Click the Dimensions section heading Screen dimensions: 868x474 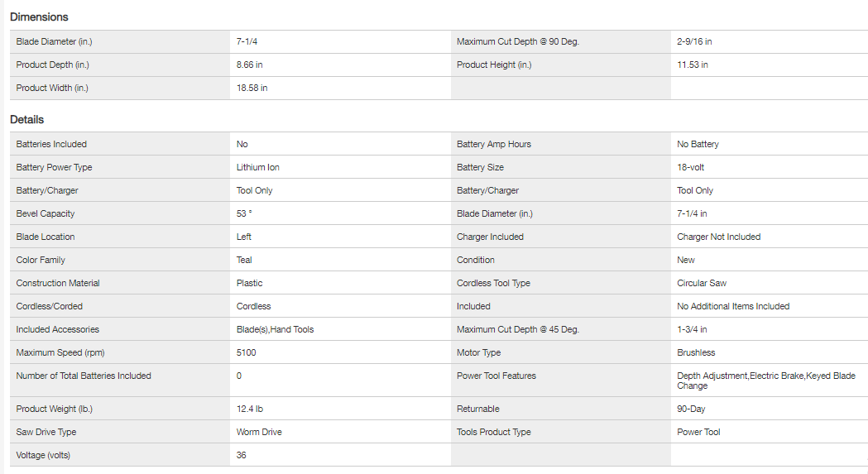tap(39, 17)
